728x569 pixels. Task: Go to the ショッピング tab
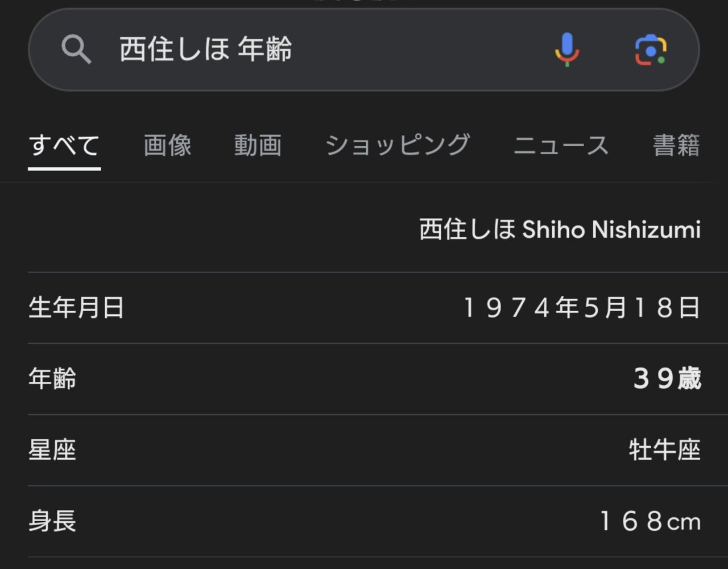[398, 146]
